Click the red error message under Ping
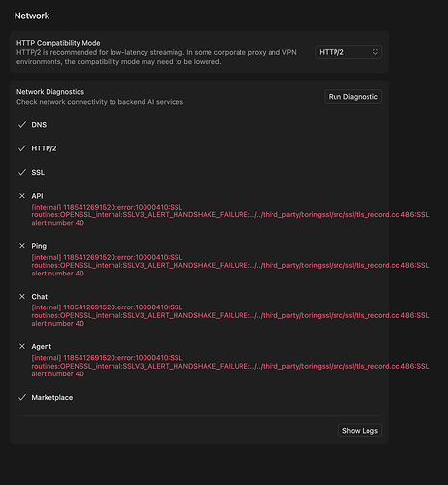 pos(230,265)
